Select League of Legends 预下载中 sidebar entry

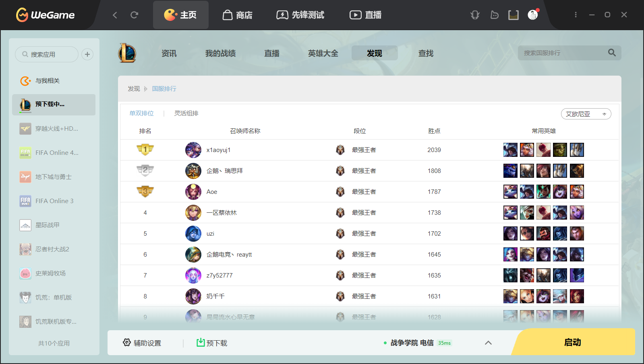pos(54,105)
